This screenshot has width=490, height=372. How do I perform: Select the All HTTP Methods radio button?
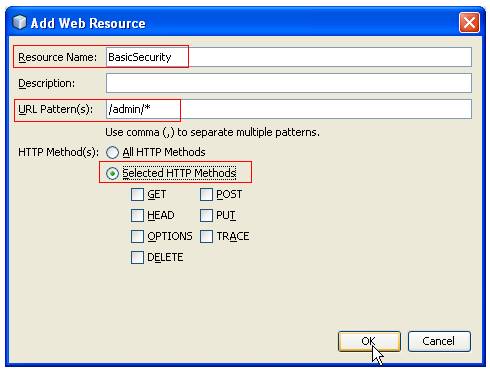112,152
